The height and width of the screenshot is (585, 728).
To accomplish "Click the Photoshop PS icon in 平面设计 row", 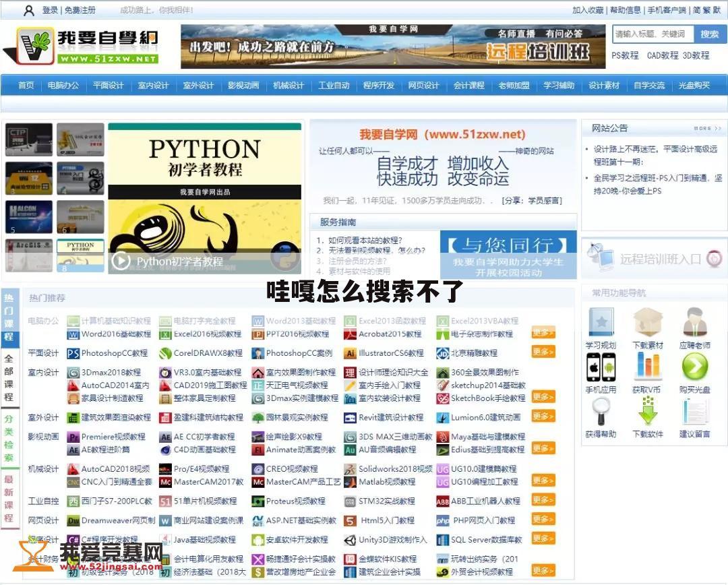I will click(73, 353).
